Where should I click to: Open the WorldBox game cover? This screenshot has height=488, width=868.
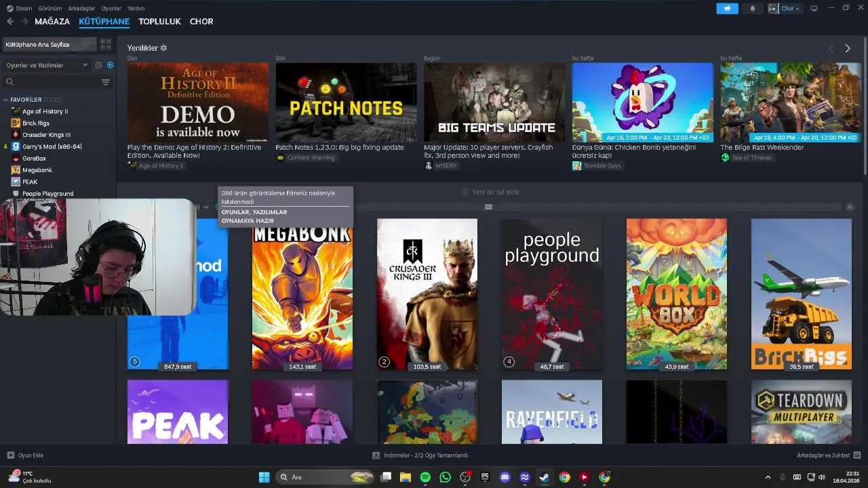[677, 294]
